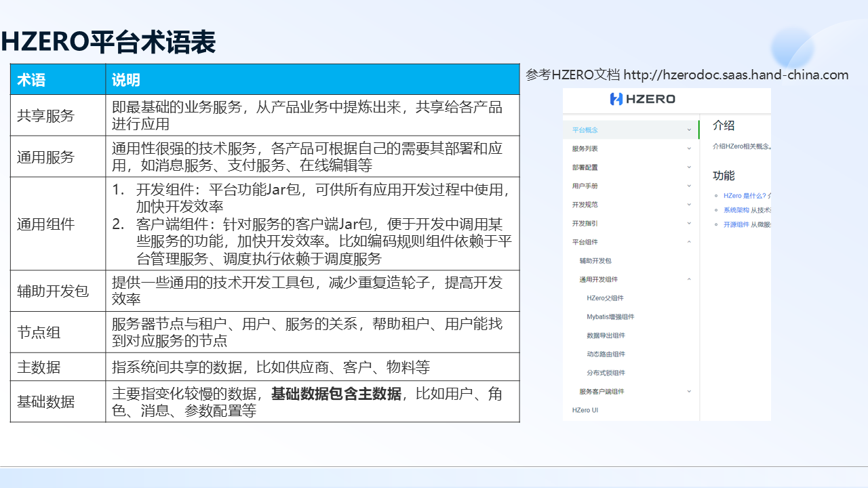The image size is (868, 488).
Task: Click the 主数据 description cell
Action: point(313,367)
